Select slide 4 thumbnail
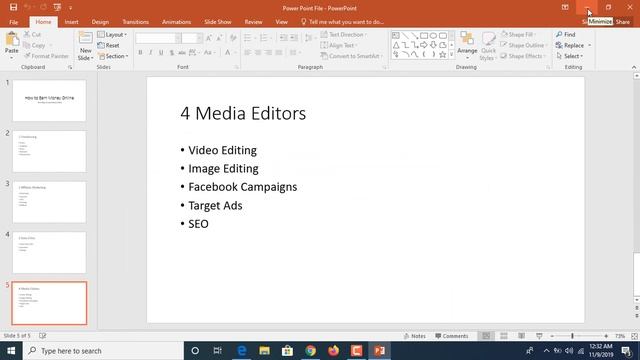The height and width of the screenshot is (360, 640). tap(49, 253)
